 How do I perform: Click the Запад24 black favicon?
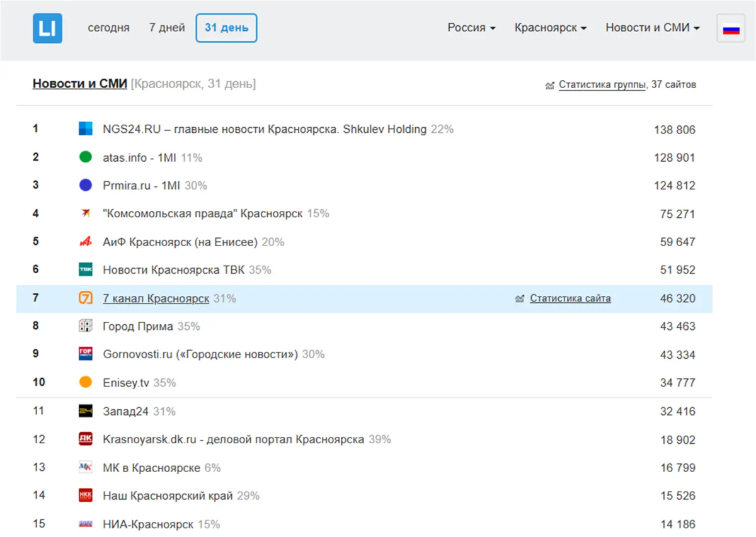pos(86,411)
